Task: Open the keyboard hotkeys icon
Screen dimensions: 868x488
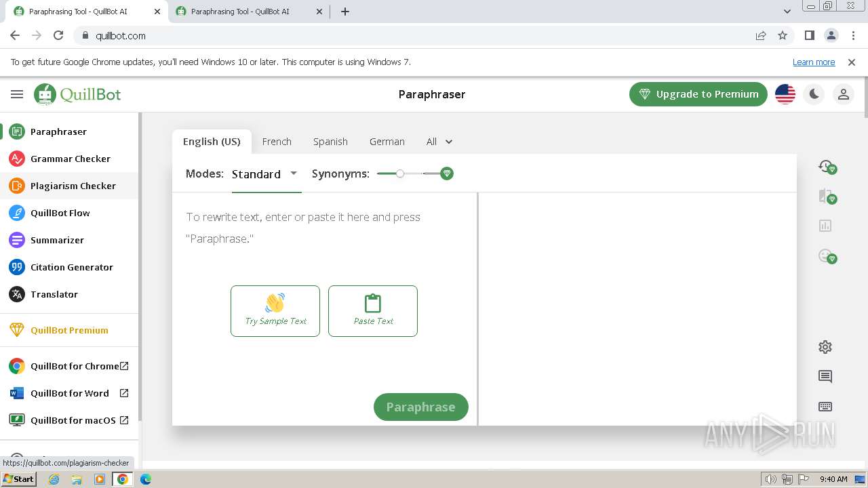Action: pos(825,407)
